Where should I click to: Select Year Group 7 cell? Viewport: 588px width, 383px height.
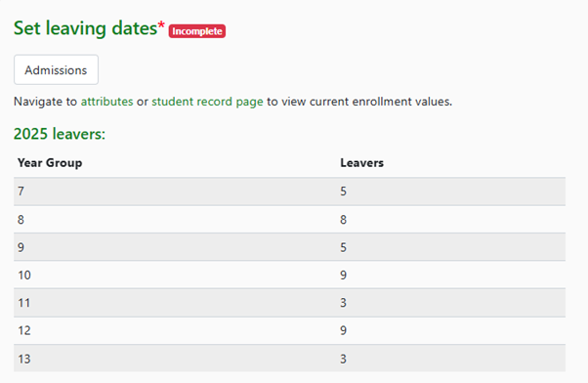coord(175,191)
